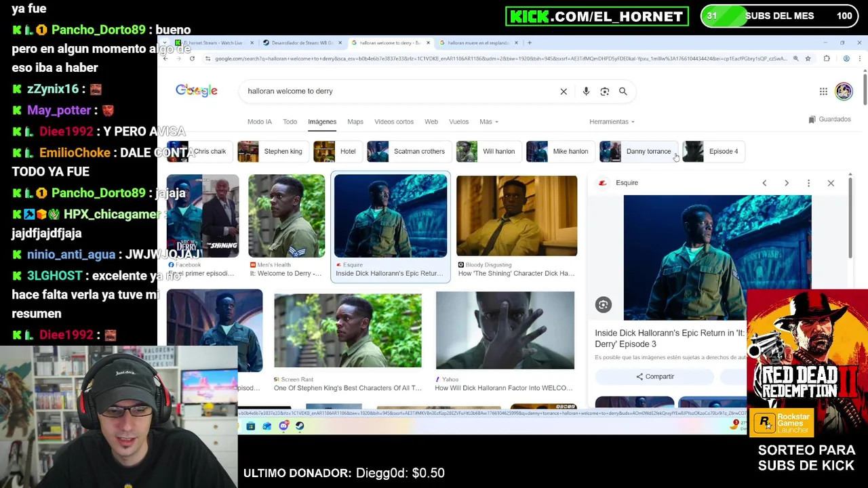Expand the Herramientas tools dropdown
The width and height of the screenshot is (868, 488).
[x=612, y=122]
